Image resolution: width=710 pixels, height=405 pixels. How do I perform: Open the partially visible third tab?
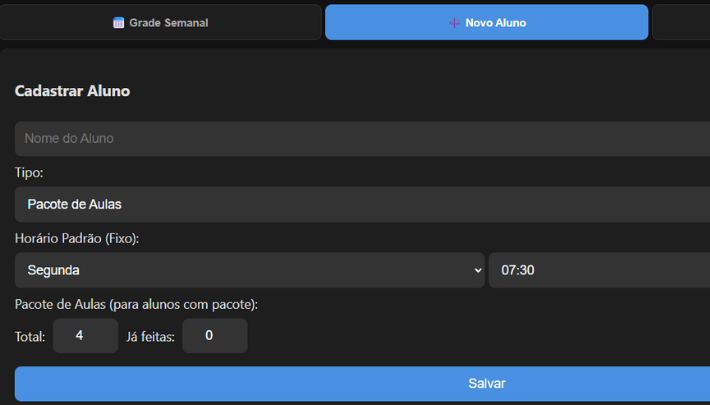click(681, 23)
